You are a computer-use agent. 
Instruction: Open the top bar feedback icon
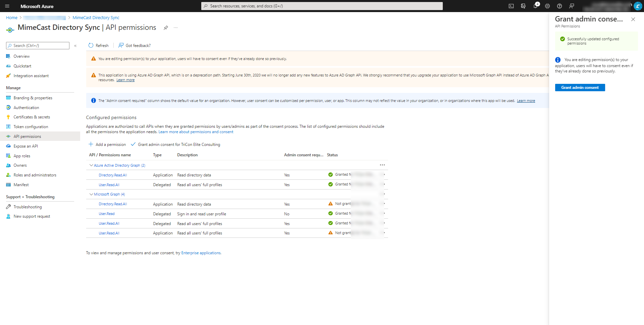(x=572, y=6)
